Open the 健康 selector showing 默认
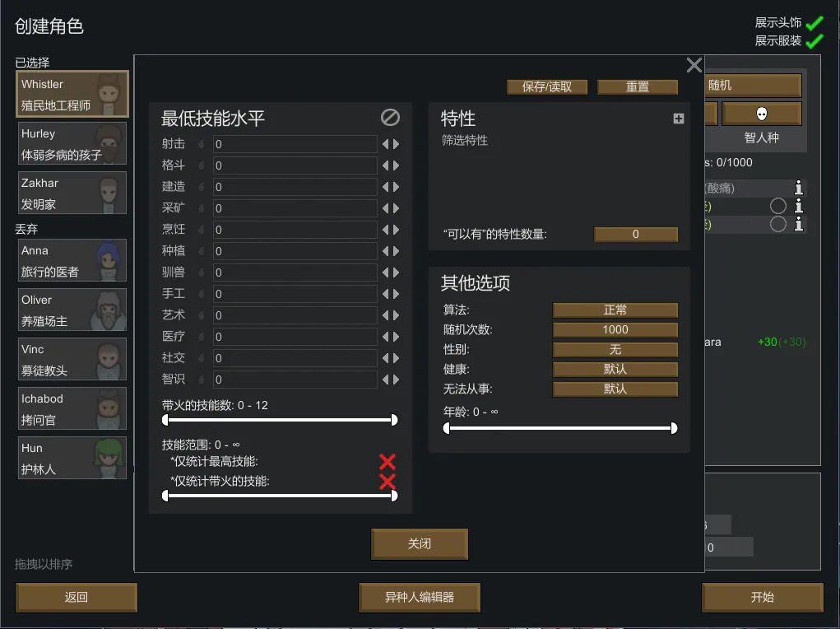The image size is (840, 629). [x=615, y=370]
